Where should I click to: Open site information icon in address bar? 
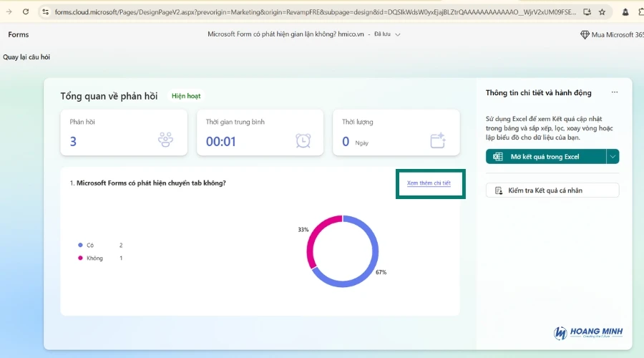(46, 12)
